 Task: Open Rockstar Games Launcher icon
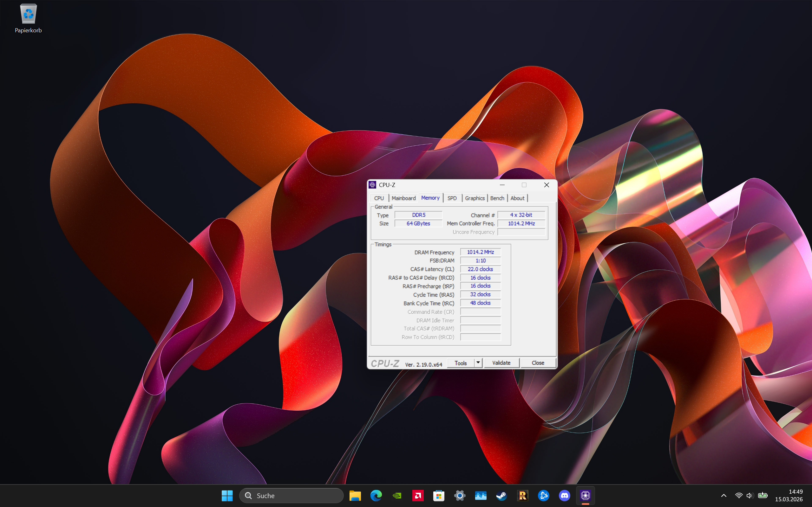(x=522, y=496)
